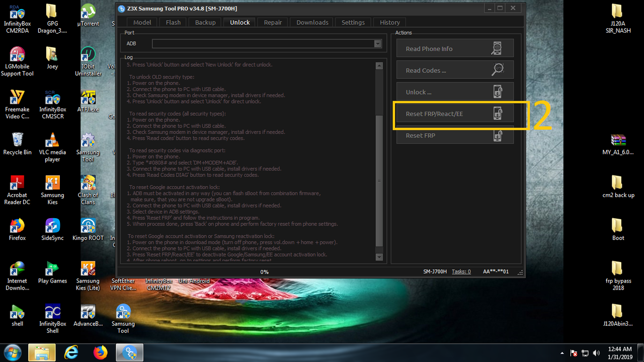Open the frp bypass 2018 folder
This screenshot has height=362, width=644.
[618, 276]
